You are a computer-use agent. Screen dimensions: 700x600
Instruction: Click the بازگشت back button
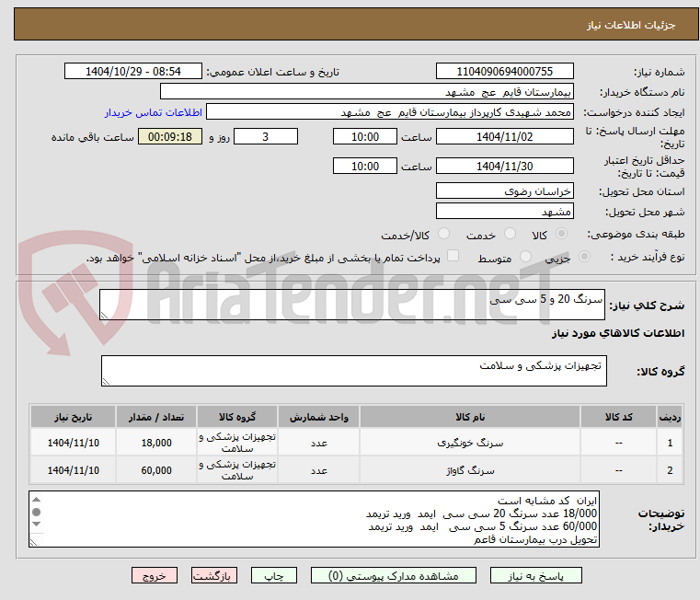(213, 575)
